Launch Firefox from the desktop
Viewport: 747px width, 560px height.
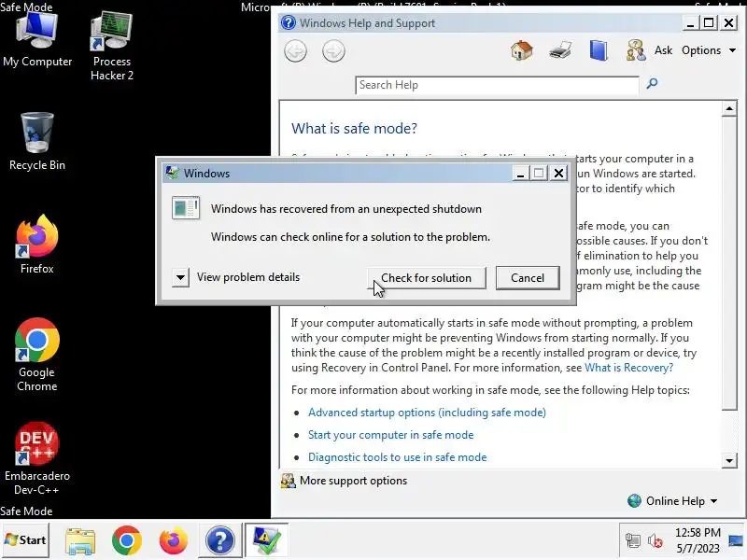click(x=37, y=245)
